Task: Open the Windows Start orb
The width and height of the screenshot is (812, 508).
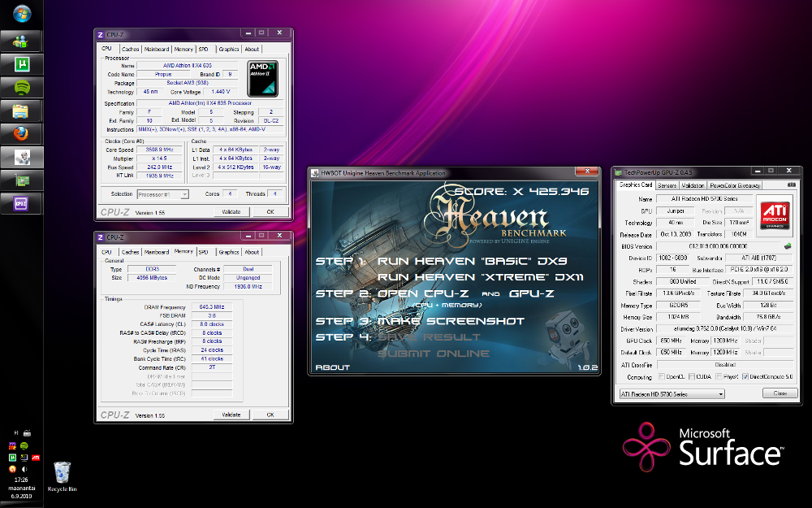Action: (x=22, y=14)
